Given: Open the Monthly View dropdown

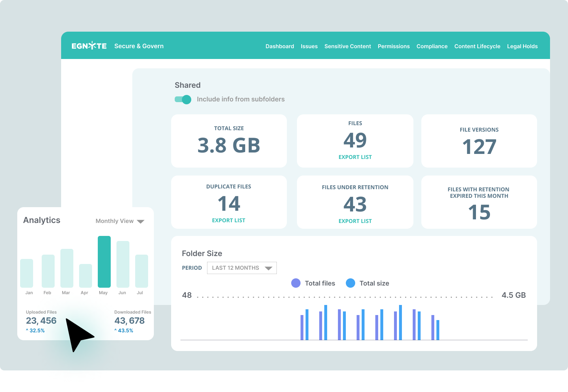Looking at the screenshot, I should pyautogui.click(x=120, y=221).
